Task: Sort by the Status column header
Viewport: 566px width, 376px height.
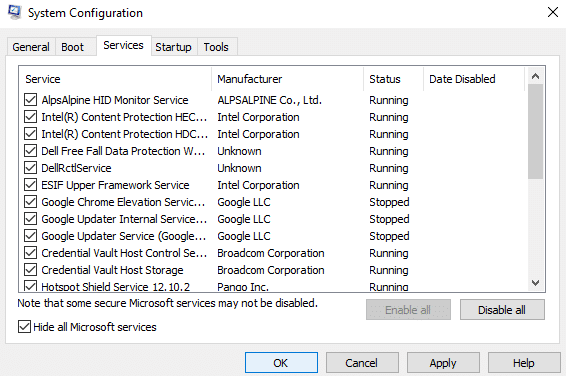Action: tap(393, 79)
